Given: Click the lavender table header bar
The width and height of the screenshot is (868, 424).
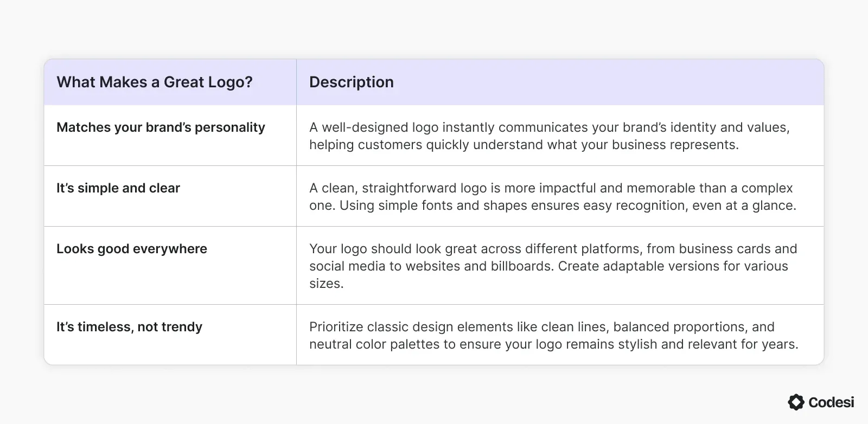Looking at the screenshot, I should pyautogui.click(x=434, y=82).
